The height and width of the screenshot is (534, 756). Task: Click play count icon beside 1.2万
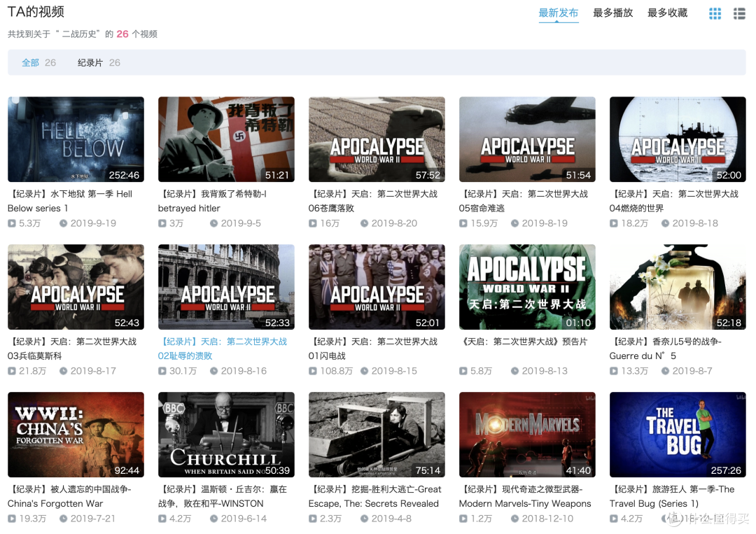(x=463, y=519)
